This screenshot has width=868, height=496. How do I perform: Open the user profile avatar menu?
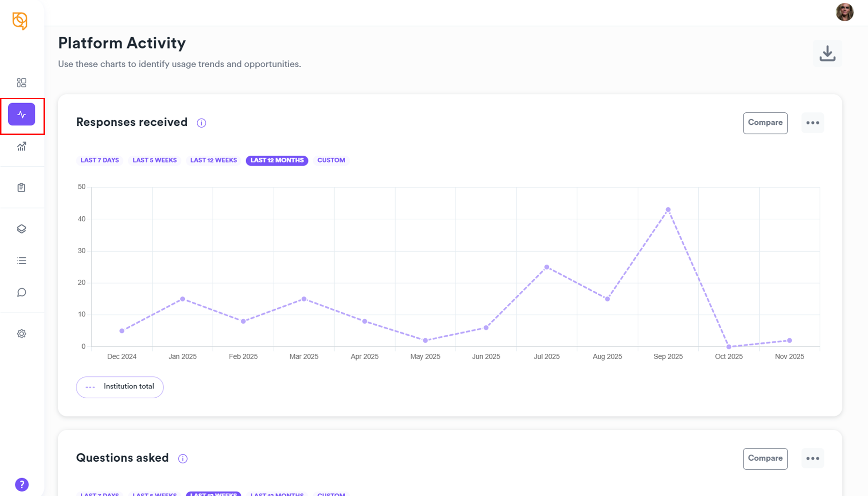click(844, 12)
